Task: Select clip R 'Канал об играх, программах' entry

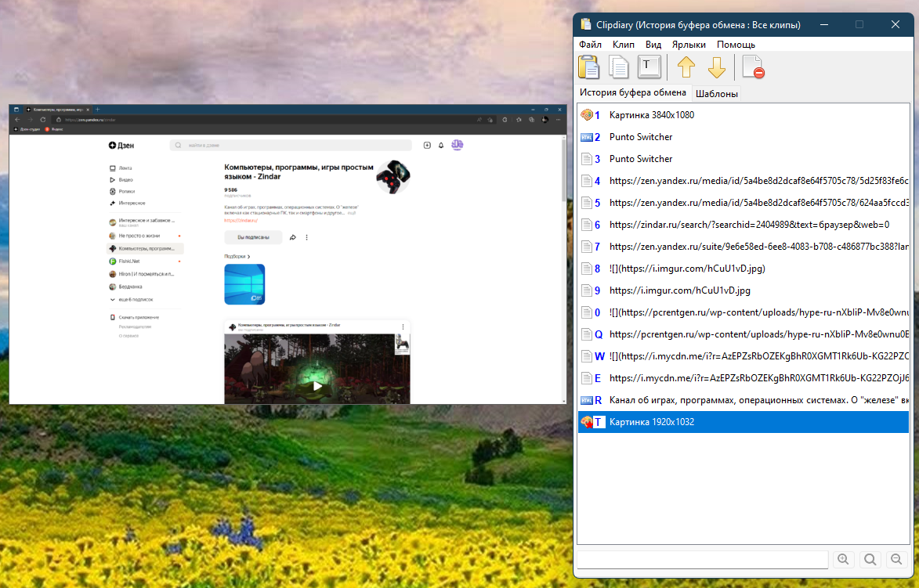Action: point(744,400)
